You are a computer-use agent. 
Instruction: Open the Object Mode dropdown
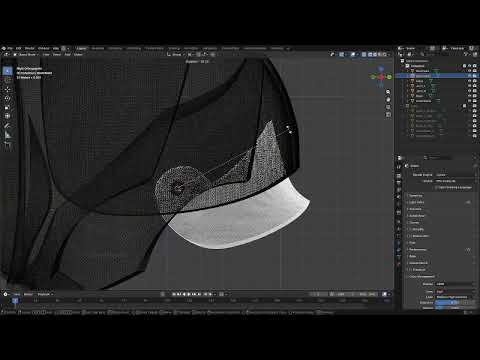pyautogui.click(x=27, y=54)
